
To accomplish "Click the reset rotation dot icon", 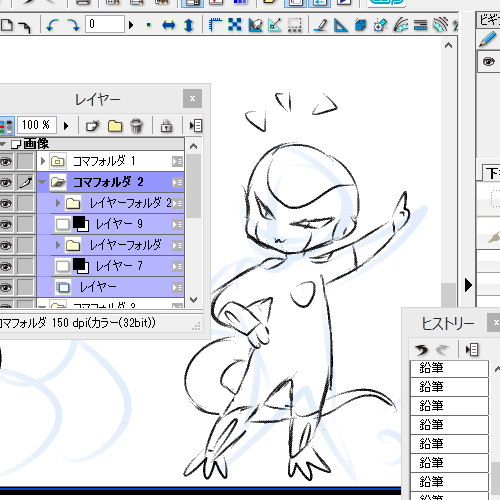I will 149,25.
